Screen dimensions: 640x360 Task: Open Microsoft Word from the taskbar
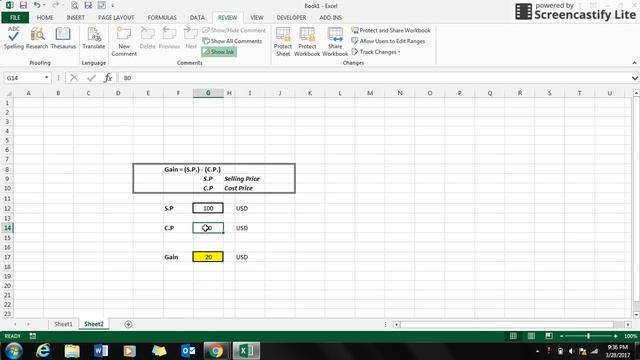(100, 351)
